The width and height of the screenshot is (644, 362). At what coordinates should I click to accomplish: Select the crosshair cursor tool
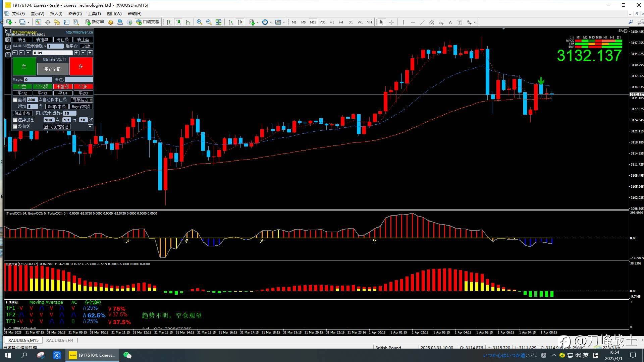(391, 22)
